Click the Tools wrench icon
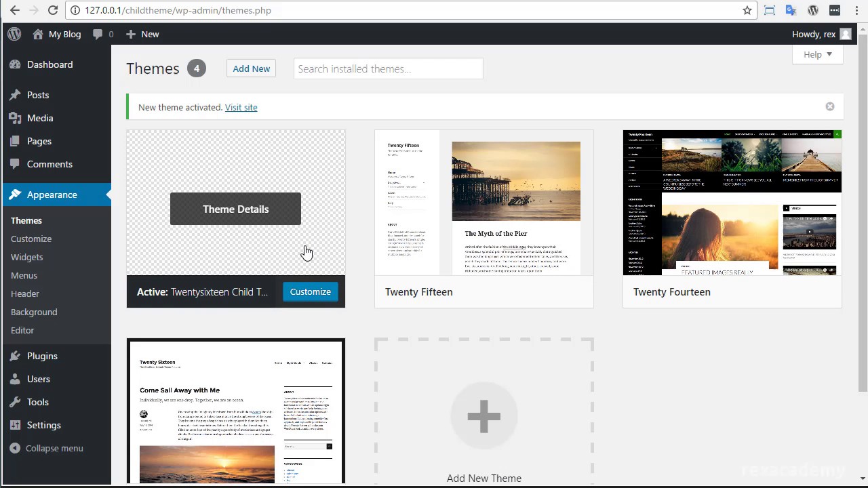The height and width of the screenshot is (488, 868). [15, 402]
